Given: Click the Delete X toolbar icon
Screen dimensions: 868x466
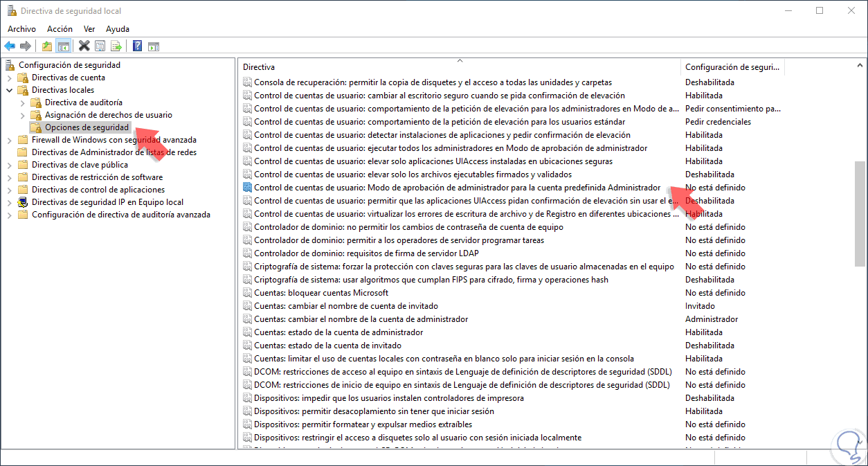Looking at the screenshot, I should (84, 46).
